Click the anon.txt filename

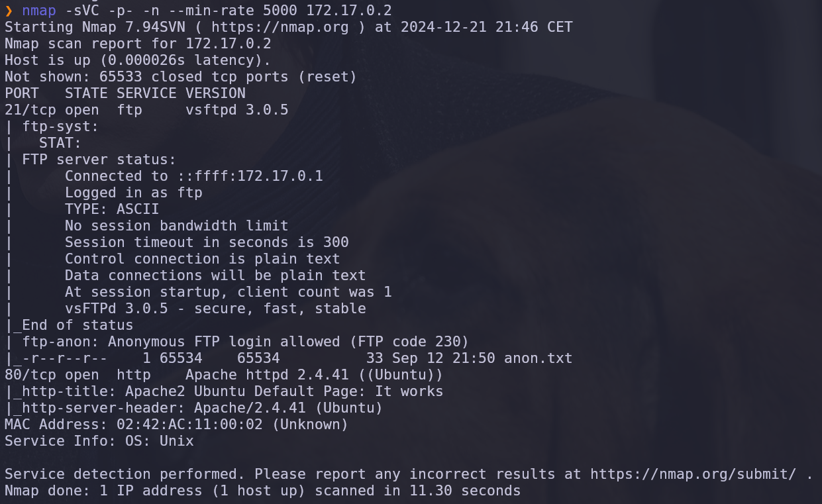pos(539,358)
